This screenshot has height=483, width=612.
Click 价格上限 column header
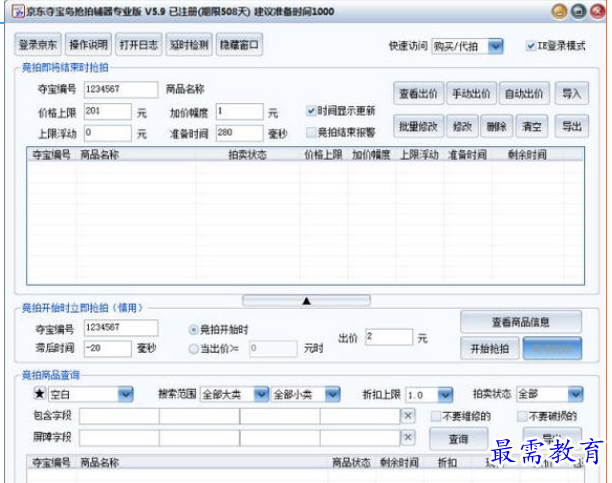pyautogui.click(x=324, y=155)
